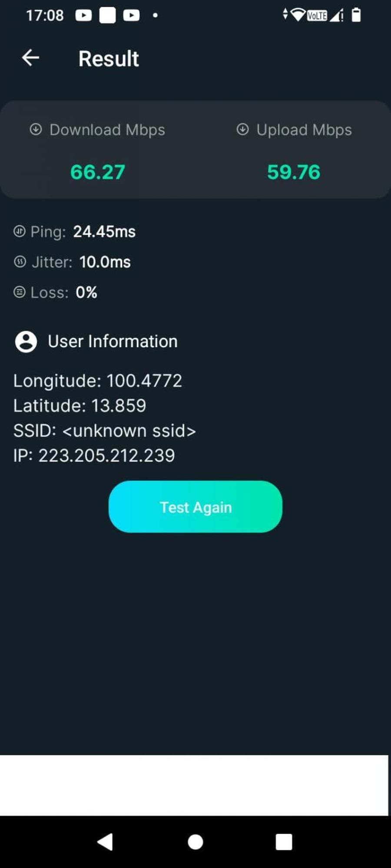Viewport: 391px width, 868px height.
Task: Tap the first YouTube notification icon
Action: coord(83,16)
